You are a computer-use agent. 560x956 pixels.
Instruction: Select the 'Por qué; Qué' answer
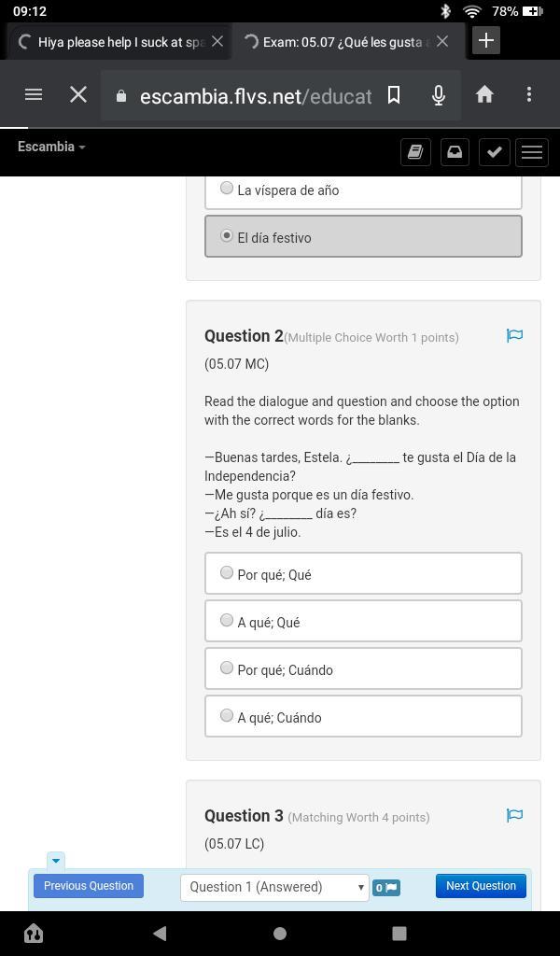pyautogui.click(x=227, y=573)
